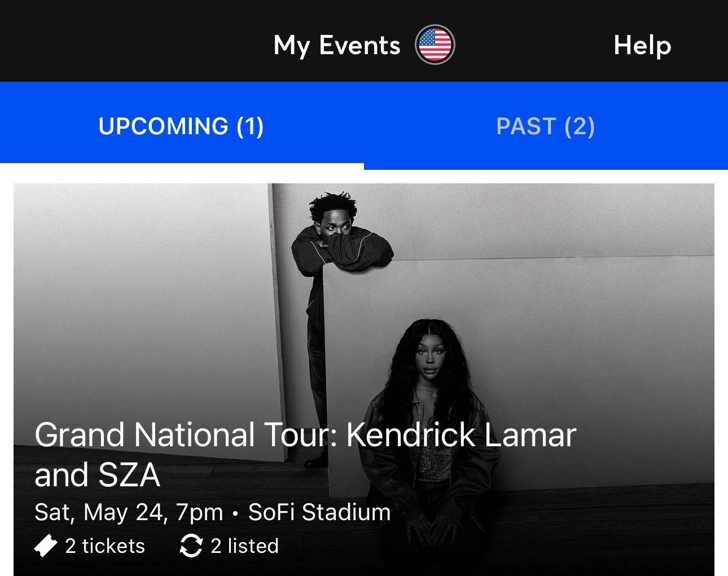The image size is (728, 576).
Task: Switch to the PAST (2) tab
Action: (545, 126)
